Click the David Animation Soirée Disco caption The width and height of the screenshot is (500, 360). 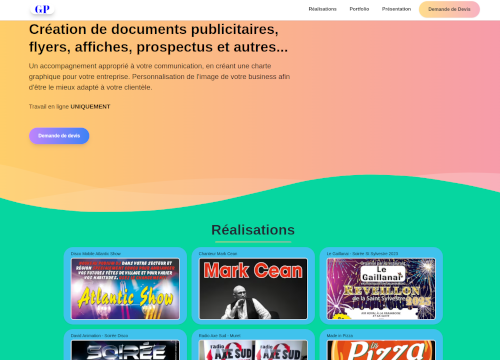99,336
